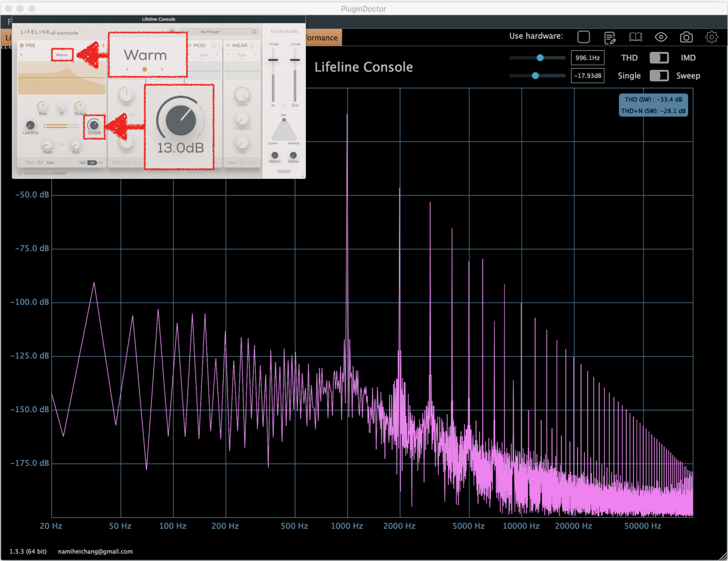Click the In fader handle
Viewport: 728px width, 561px height.
(273, 60)
